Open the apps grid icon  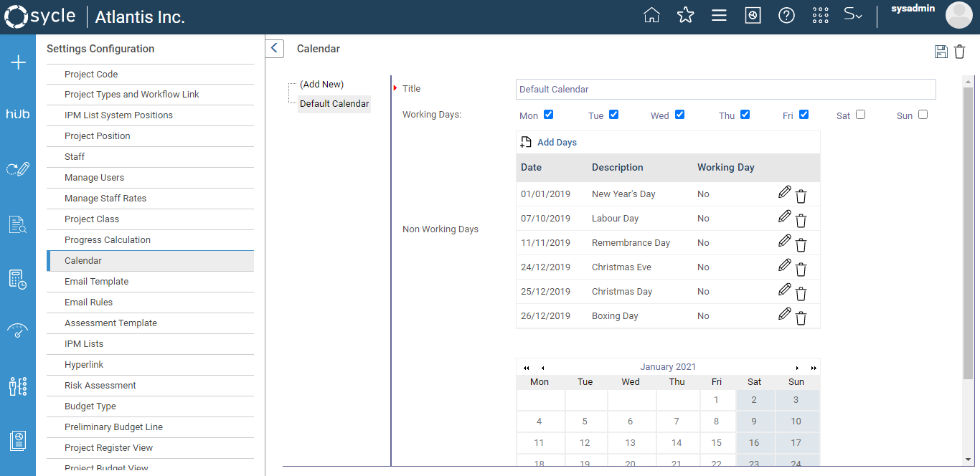820,15
